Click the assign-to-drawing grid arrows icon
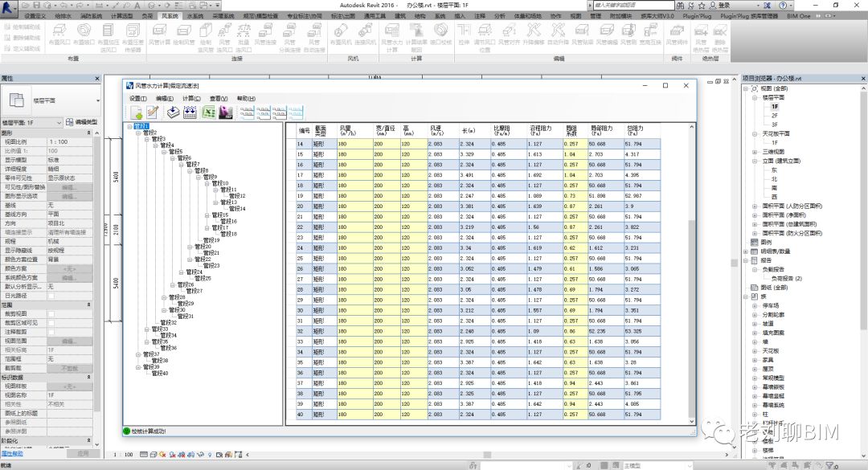The image size is (868, 470). coord(190,112)
